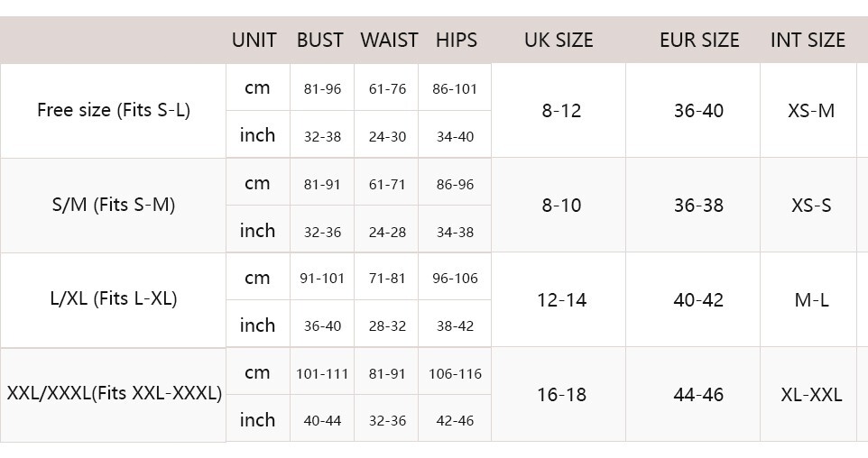Click the 28-32 waist inch cell
This screenshot has width=868, height=458.
387,326
